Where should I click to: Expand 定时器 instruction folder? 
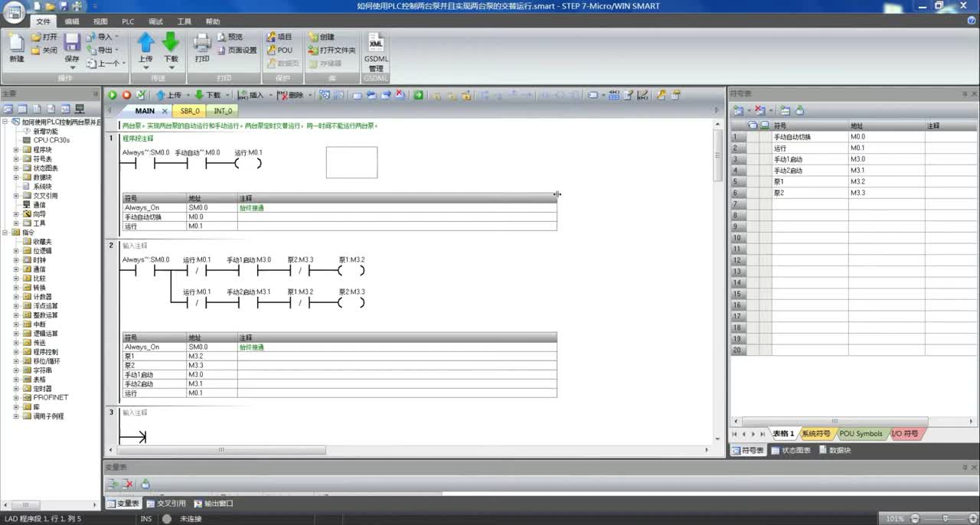(16, 389)
